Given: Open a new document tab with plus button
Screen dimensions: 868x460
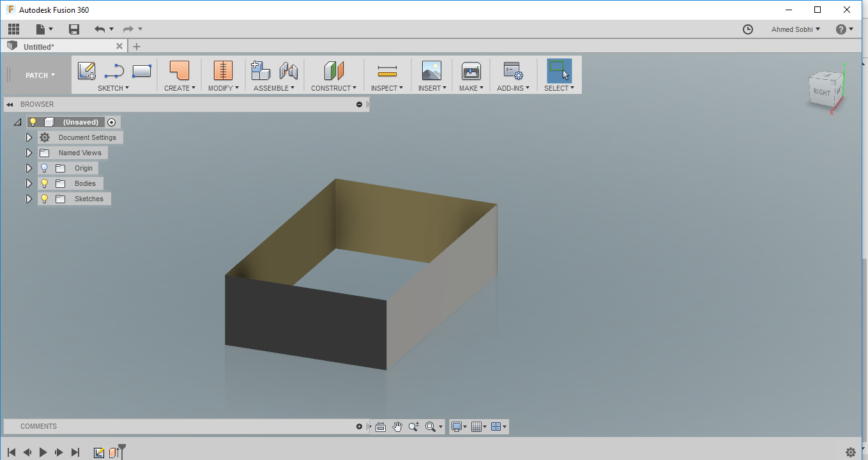Looking at the screenshot, I should pyautogui.click(x=137, y=46).
